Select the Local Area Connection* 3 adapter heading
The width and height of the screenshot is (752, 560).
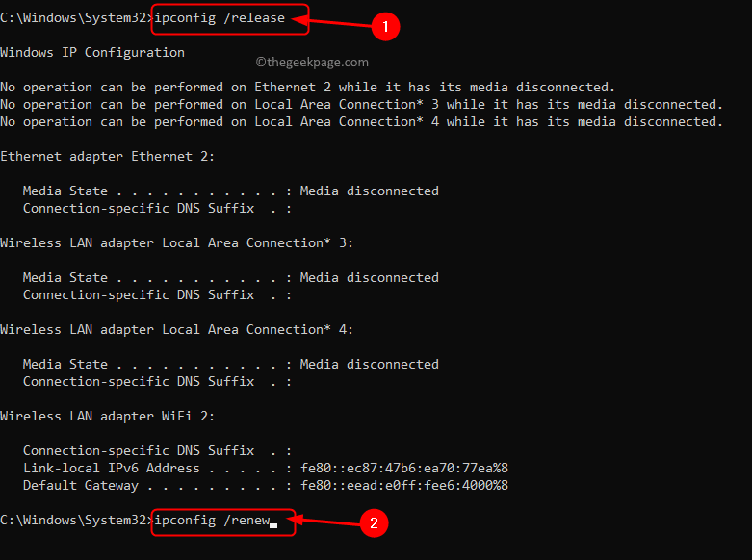(x=176, y=243)
